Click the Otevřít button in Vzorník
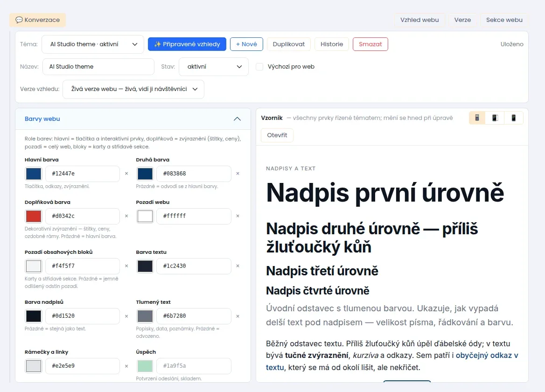The image size is (545, 392). point(277,135)
